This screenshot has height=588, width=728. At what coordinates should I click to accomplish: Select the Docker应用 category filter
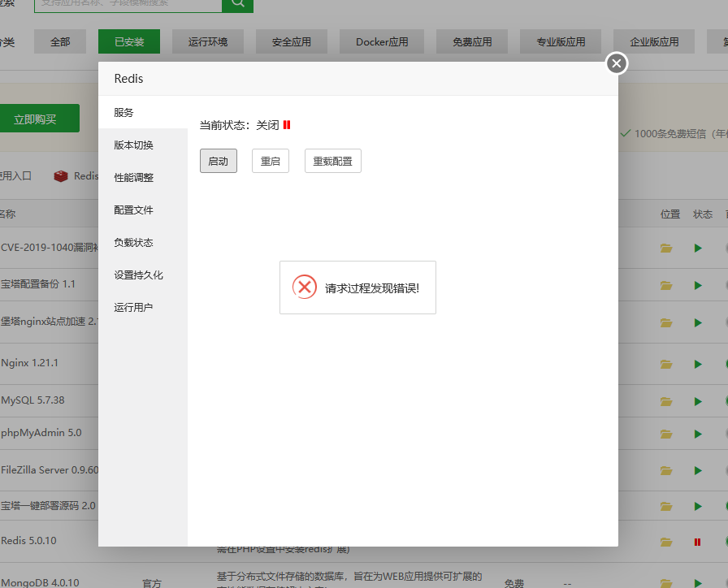[382, 41]
